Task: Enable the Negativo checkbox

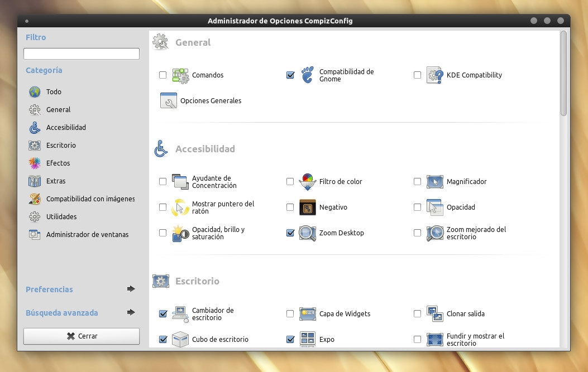Action: [290, 207]
